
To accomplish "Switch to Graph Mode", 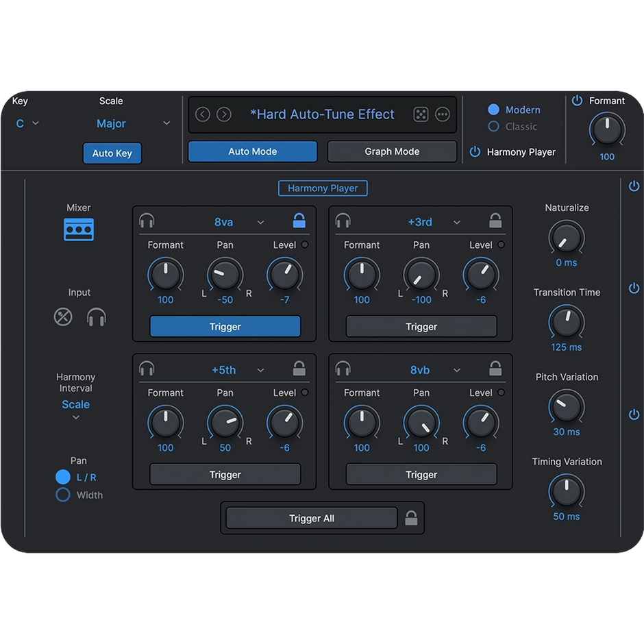I will [391, 151].
